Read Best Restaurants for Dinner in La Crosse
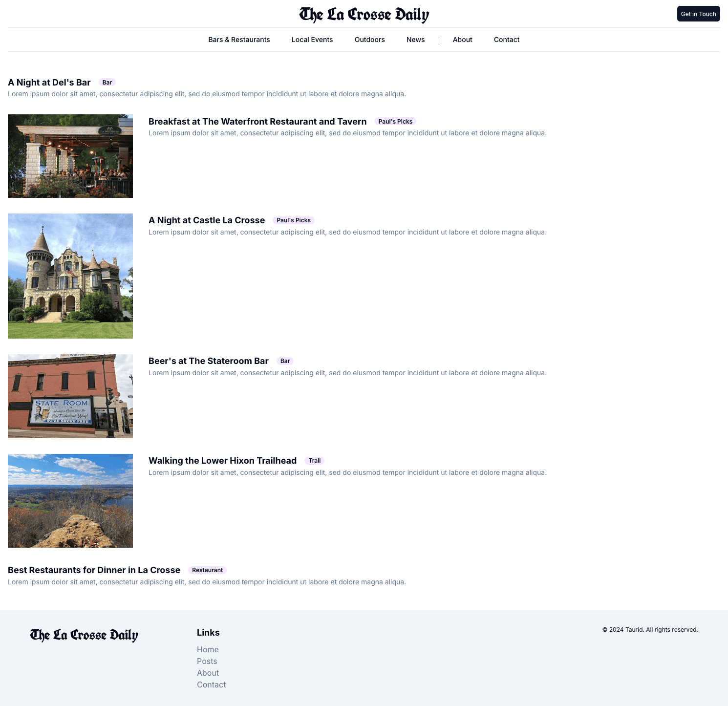This screenshot has width=728, height=706. [94, 570]
